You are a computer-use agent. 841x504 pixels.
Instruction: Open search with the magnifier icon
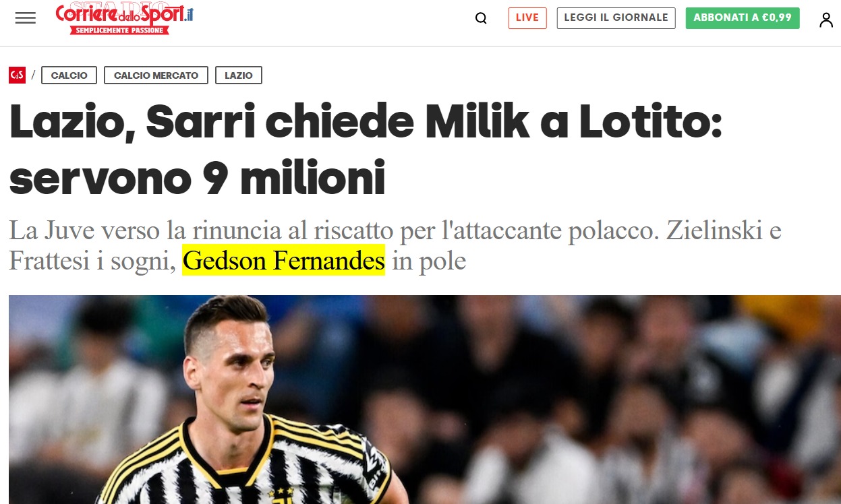481,18
